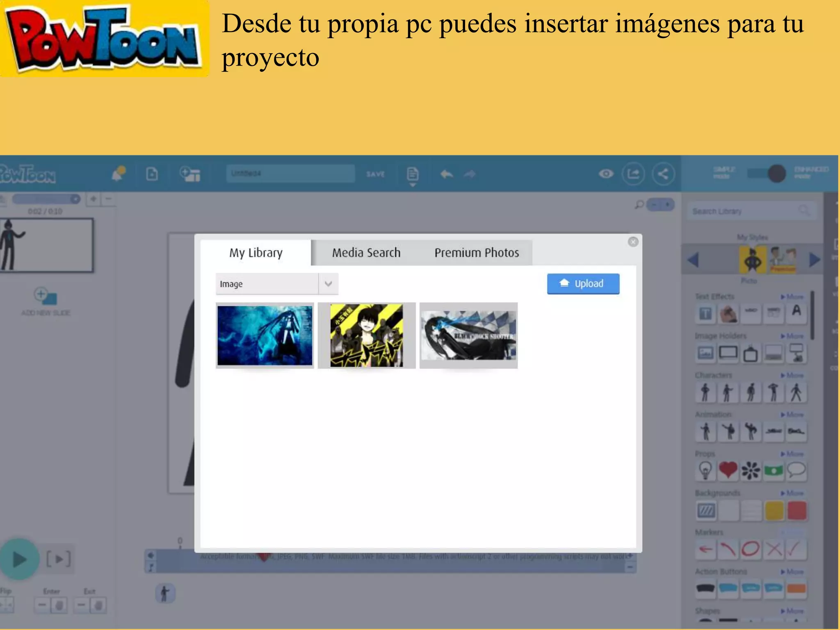The image size is (840, 630).
Task: Expand Text Effects with More link
Action: coord(792,297)
